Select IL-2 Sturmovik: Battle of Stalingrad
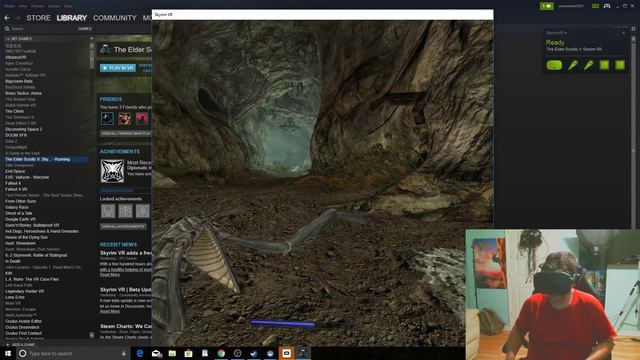This screenshot has height=360, width=640. click(36, 255)
